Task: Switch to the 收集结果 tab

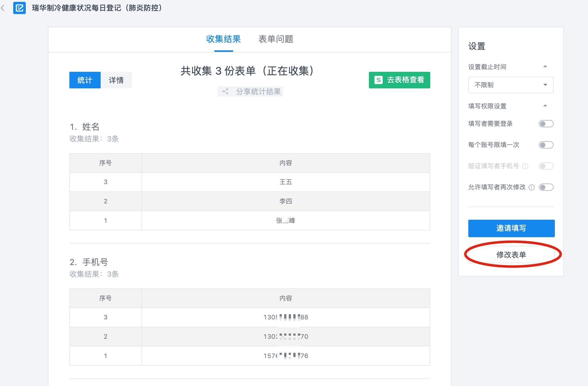Action: pos(223,39)
